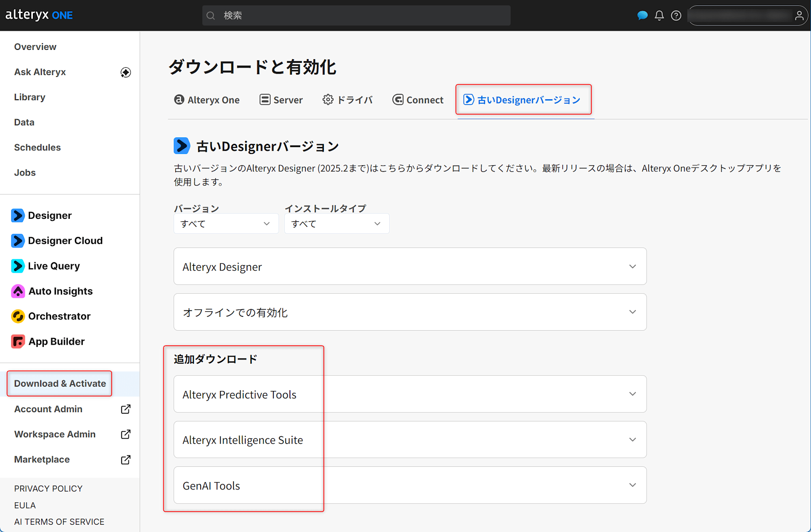Screen dimensions: 811x532
Task: Open the バージョン dropdown
Action: tap(226, 224)
